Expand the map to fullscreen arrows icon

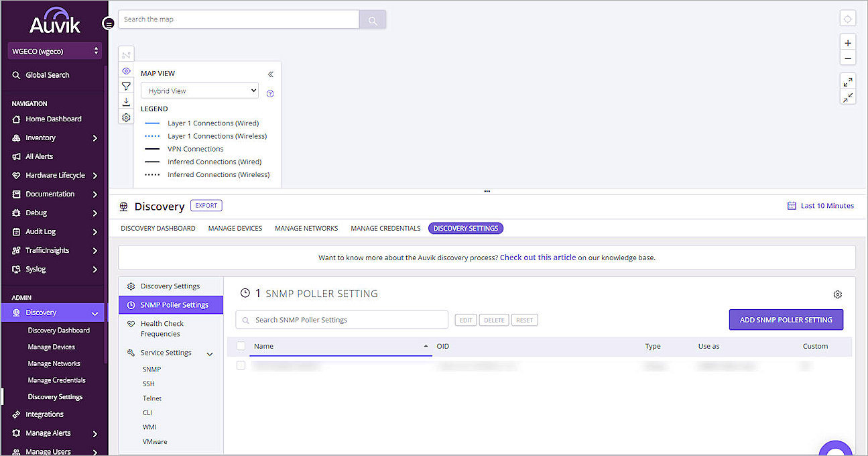pyautogui.click(x=847, y=81)
